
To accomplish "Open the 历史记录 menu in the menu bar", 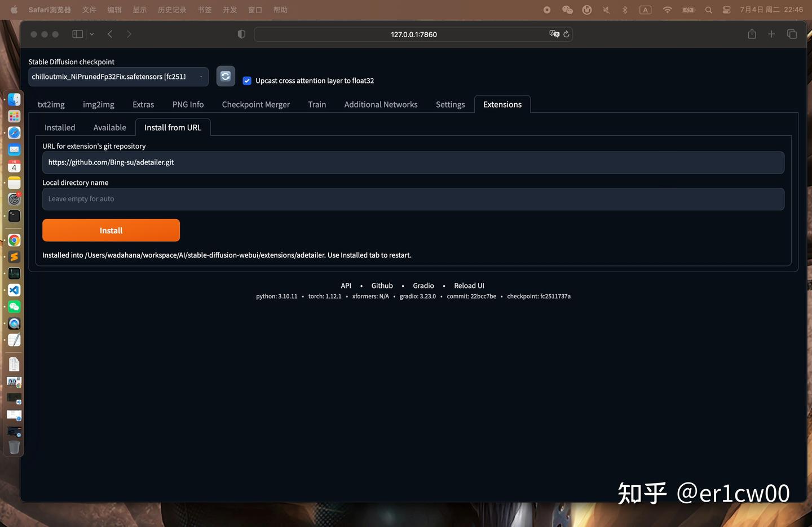I will [x=171, y=10].
